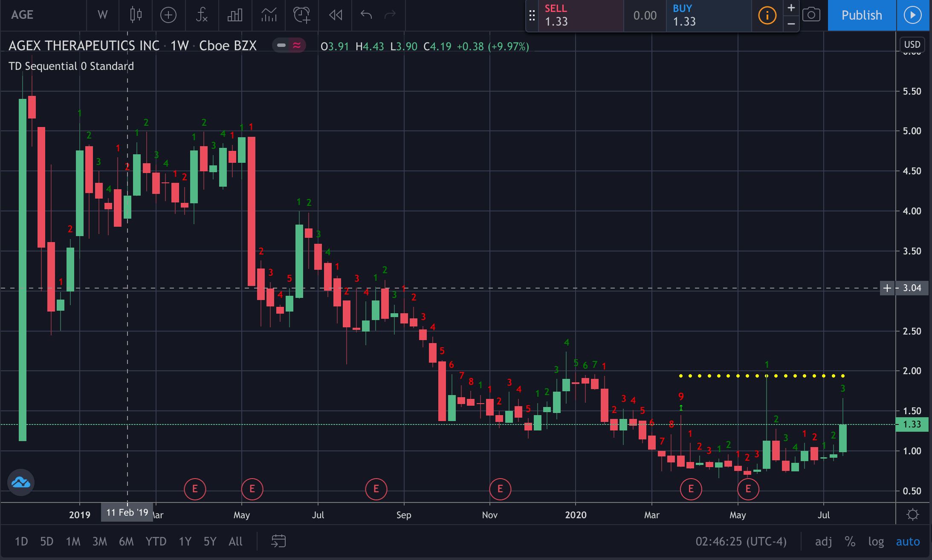Toggle the adj price adjustment
Viewport: 932px width, 560px height.
[x=823, y=541]
